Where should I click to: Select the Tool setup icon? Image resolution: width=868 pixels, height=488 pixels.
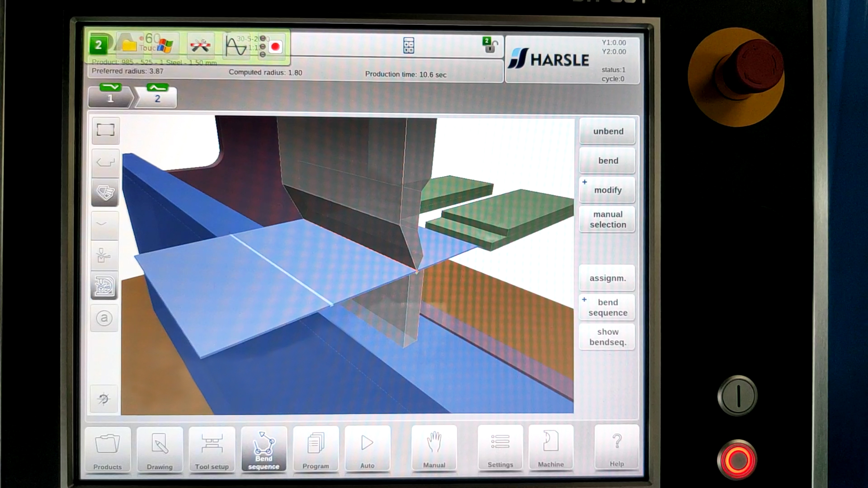coord(212,450)
